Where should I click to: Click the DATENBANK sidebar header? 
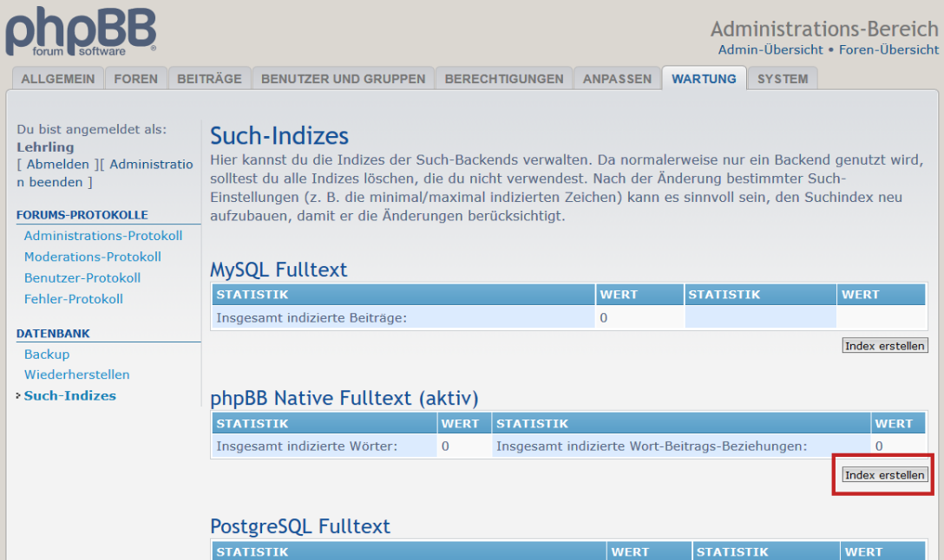53,333
